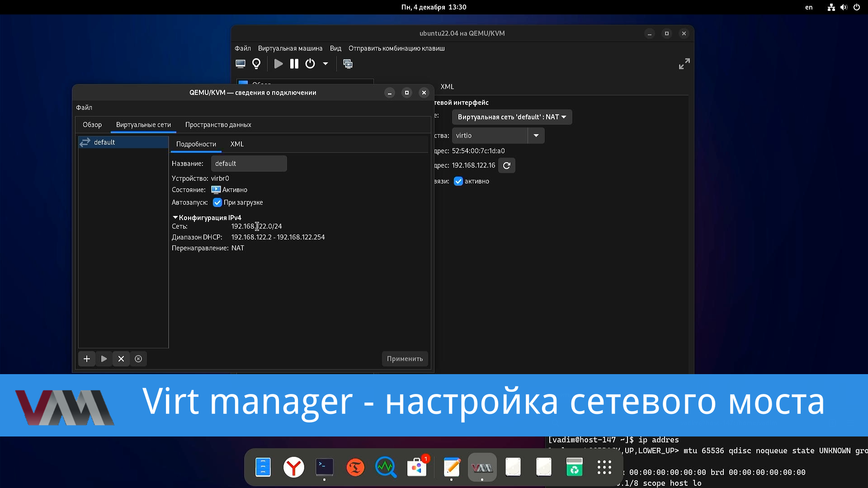Image resolution: width=868 pixels, height=488 pixels.
Task: Refresh the IP address of the interface
Action: click(x=507, y=165)
